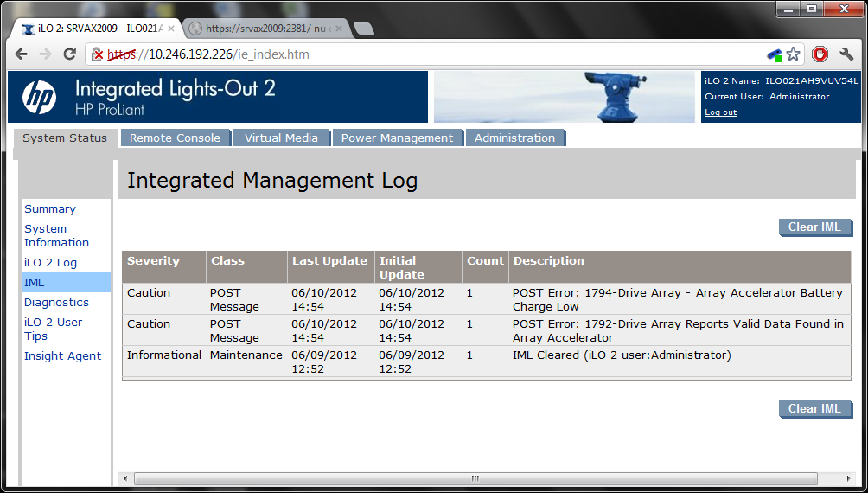Select IML in the sidebar
The image size is (868, 493).
66,283
